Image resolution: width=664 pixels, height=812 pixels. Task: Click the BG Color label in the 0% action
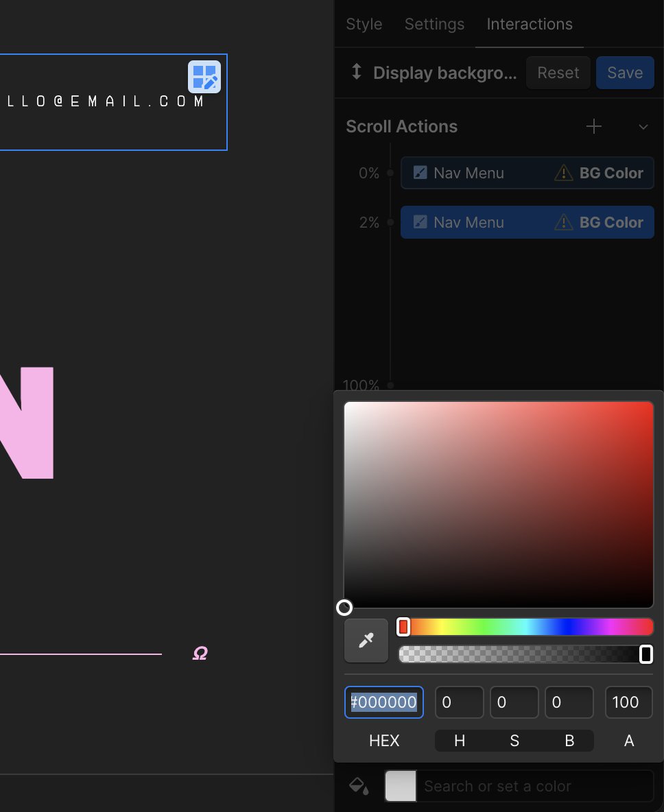(611, 173)
